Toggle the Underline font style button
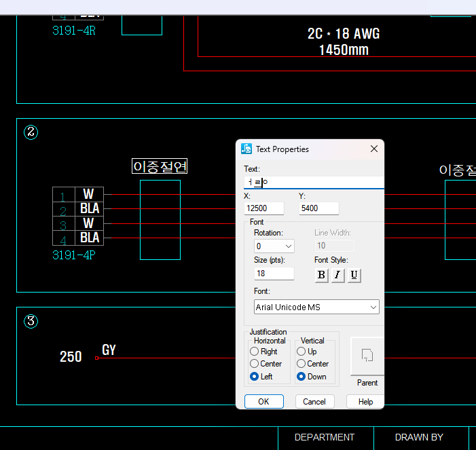Screen dimensions: 476x450 354,275
